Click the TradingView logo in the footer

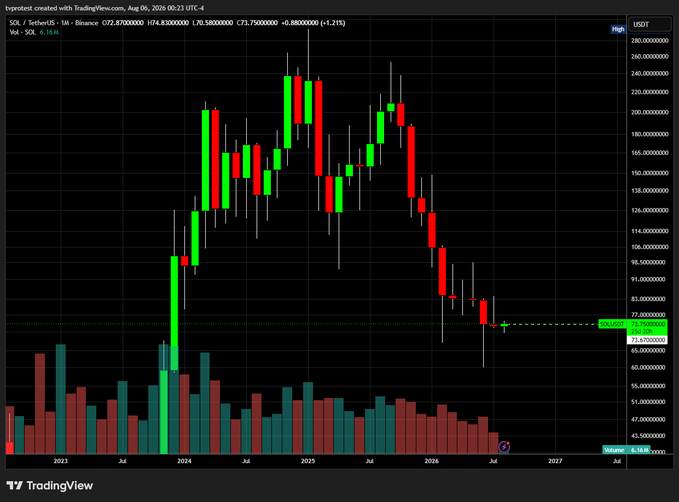pyautogui.click(x=50, y=486)
